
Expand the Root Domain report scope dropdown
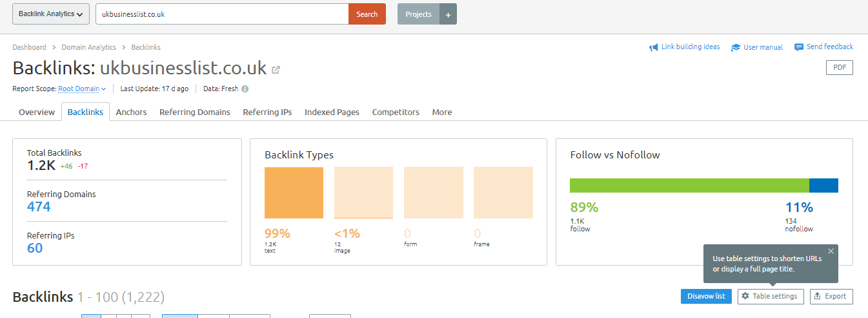[82, 89]
